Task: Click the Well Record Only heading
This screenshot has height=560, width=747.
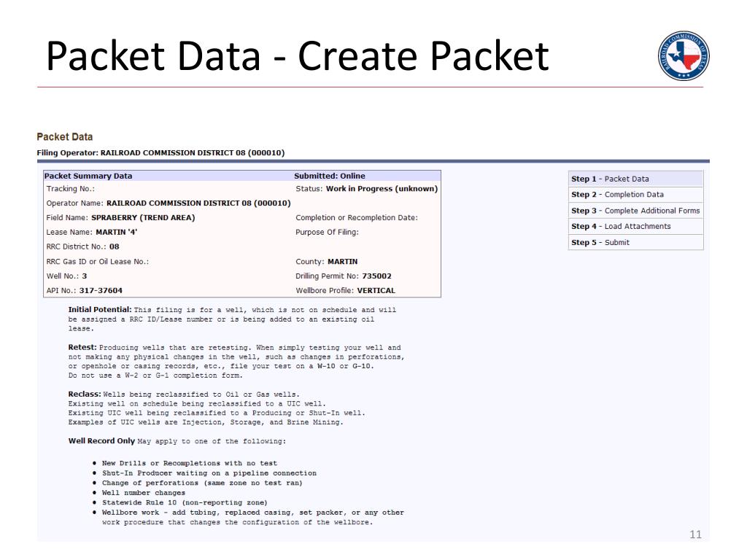Action: 101,441
